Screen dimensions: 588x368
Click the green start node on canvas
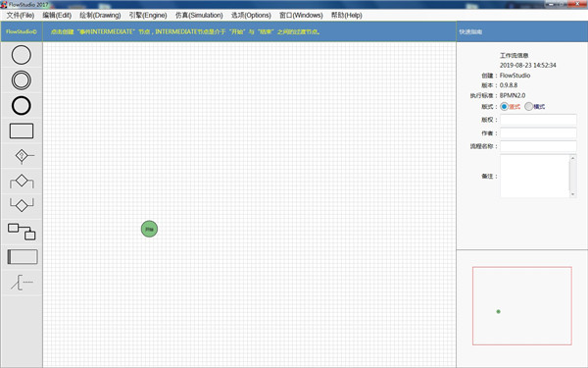[149, 229]
